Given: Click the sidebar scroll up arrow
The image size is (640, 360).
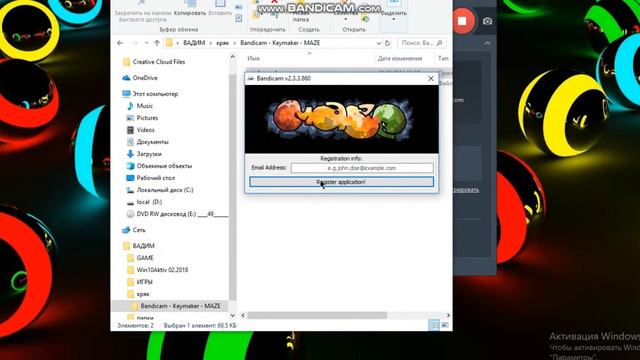Looking at the screenshot, I should point(233,57).
